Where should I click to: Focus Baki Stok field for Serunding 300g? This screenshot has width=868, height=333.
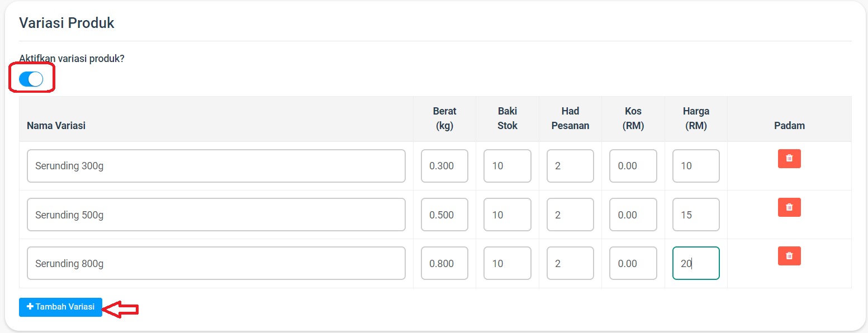click(x=507, y=166)
